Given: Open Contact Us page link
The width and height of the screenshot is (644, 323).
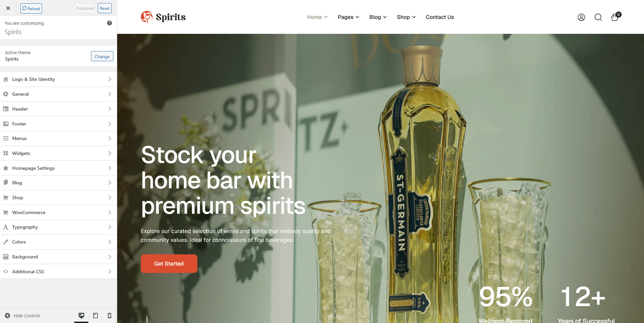Looking at the screenshot, I should pyautogui.click(x=440, y=17).
